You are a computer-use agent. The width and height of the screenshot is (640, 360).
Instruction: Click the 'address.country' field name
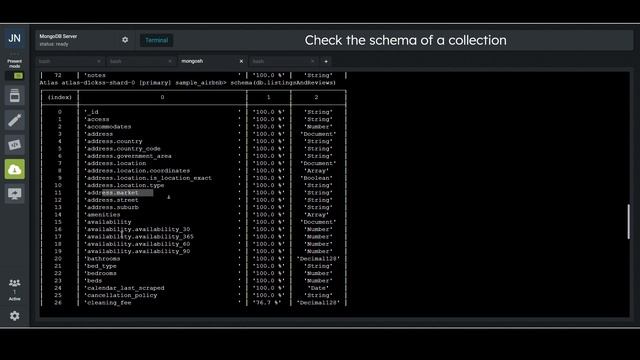(x=113, y=141)
